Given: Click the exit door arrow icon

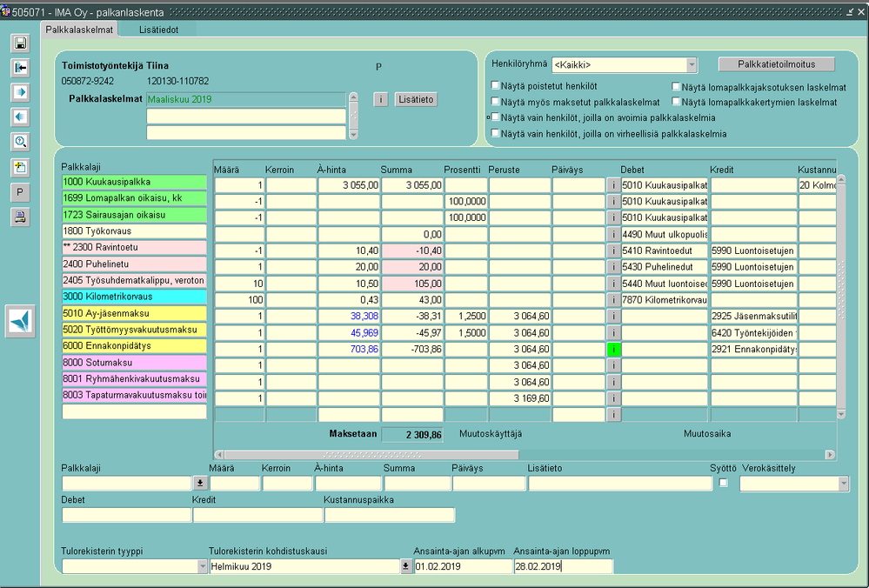Looking at the screenshot, I should click(x=21, y=68).
